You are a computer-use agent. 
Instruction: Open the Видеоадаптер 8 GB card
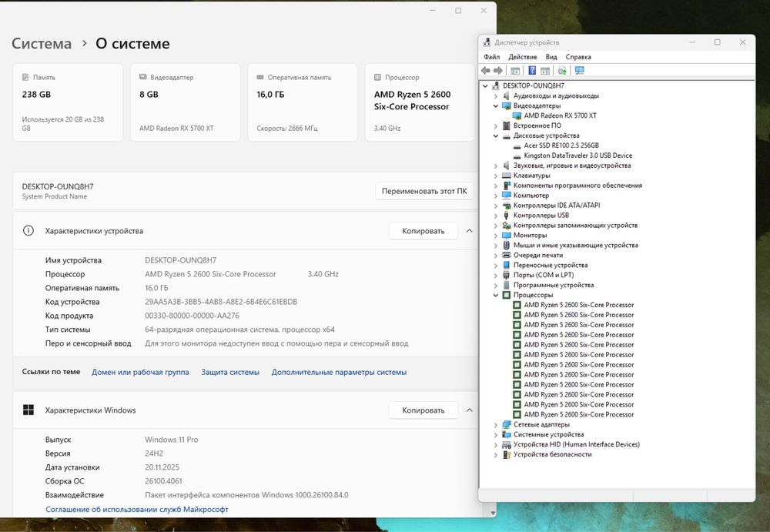pyautogui.click(x=185, y=102)
